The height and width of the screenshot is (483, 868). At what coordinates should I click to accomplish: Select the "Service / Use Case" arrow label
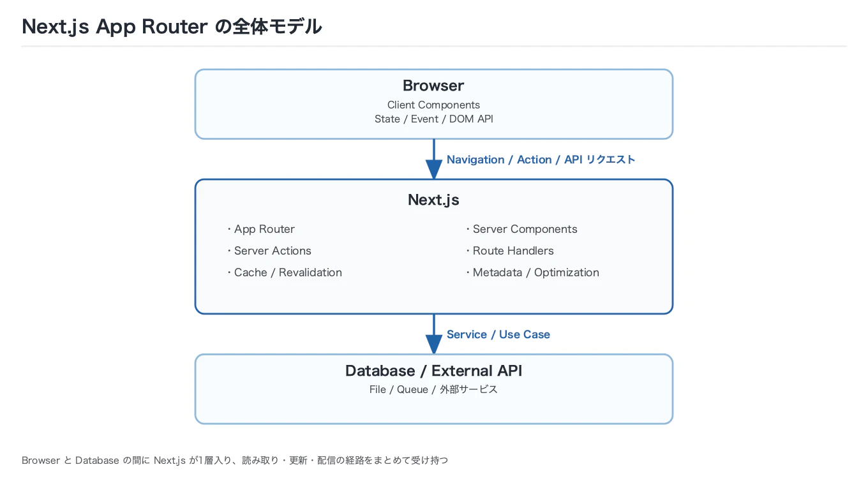(498, 334)
